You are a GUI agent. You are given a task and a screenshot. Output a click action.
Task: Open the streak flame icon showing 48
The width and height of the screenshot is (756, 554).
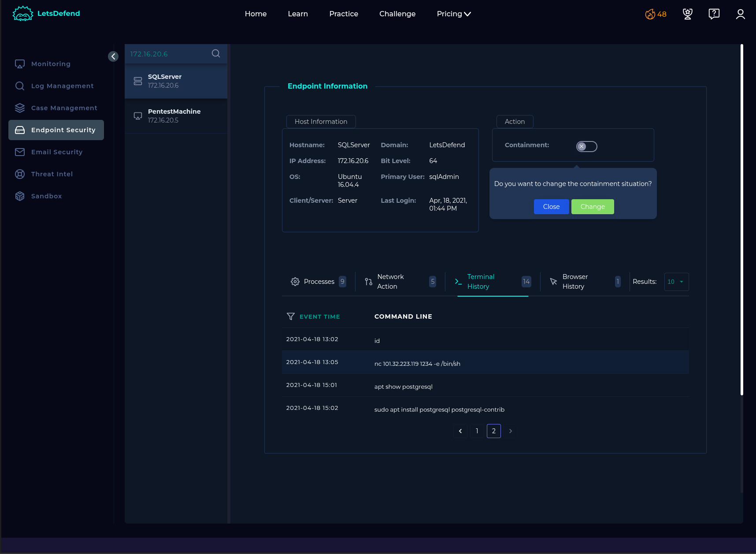(x=656, y=14)
